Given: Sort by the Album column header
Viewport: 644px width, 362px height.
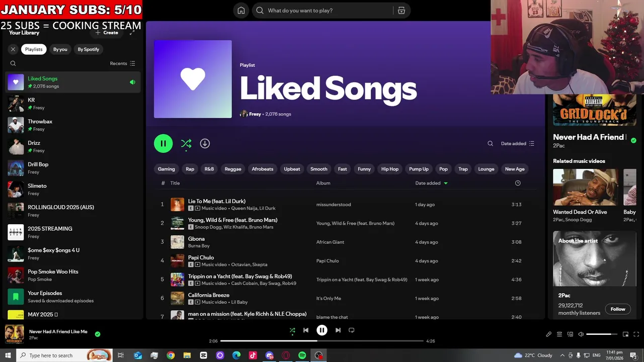Looking at the screenshot, I should pos(323,183).
